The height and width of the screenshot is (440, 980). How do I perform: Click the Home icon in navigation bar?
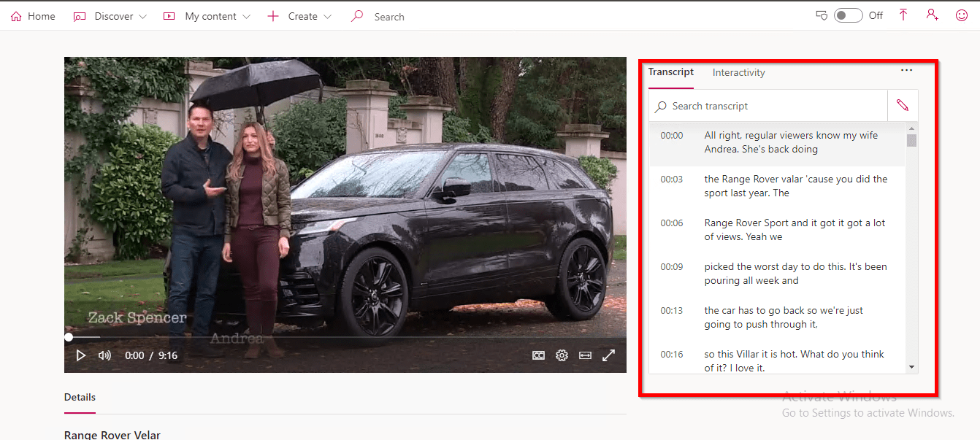pyautogui.click(x=16, y=16)
